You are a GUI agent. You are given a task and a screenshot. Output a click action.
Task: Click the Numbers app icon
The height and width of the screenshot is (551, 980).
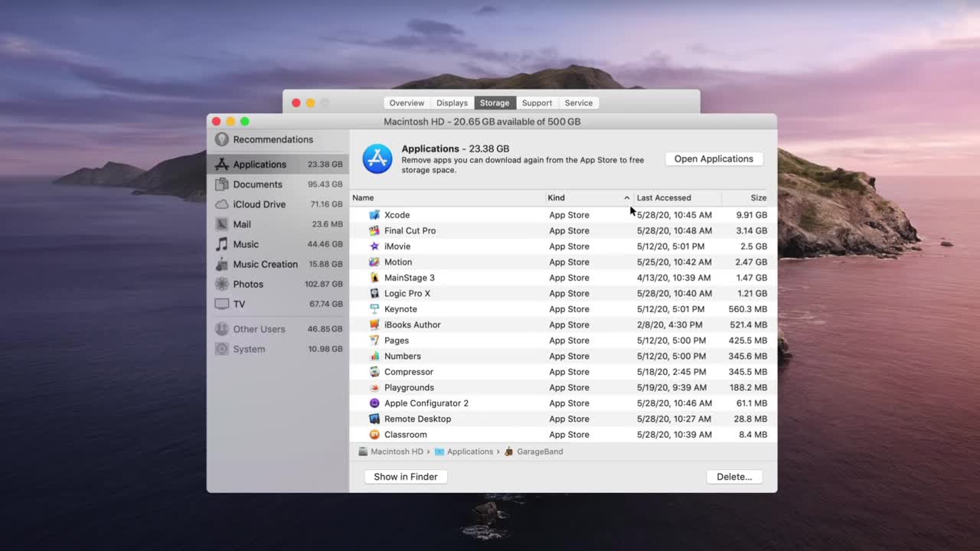pyautogui.click(x=374, y=356)
